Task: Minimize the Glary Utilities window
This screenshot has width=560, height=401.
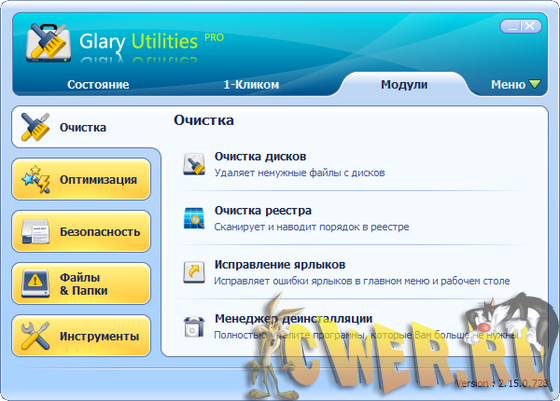Action: pos(512,26)
